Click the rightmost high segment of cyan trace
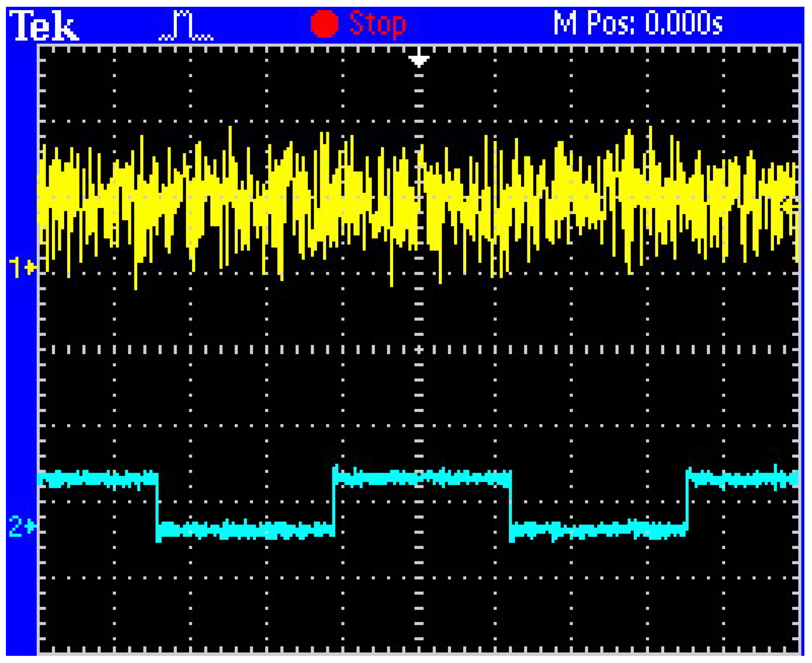 tap(743, 479)
